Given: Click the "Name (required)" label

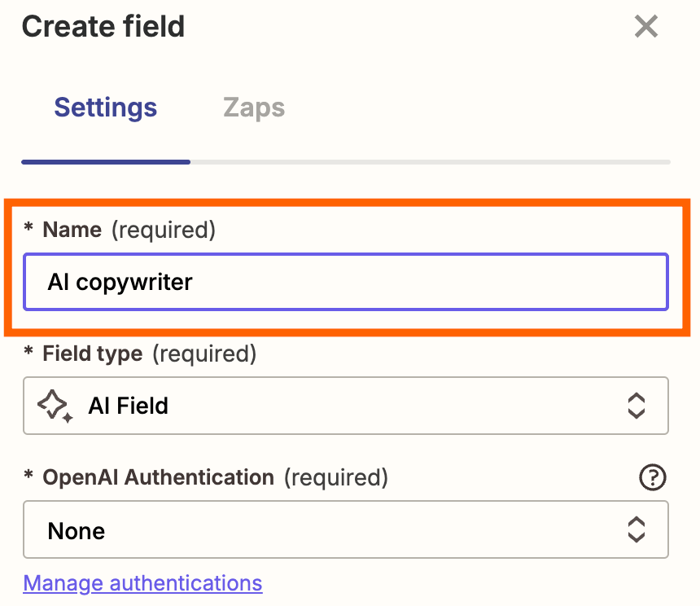Looking at the screenshot, I should [x=129, y=231].
